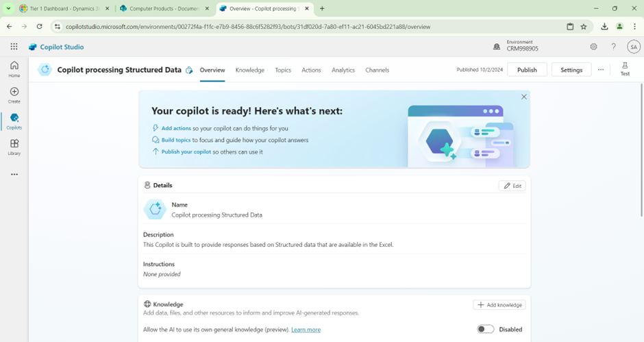Open the Library sidebar icon

(14, 144)
